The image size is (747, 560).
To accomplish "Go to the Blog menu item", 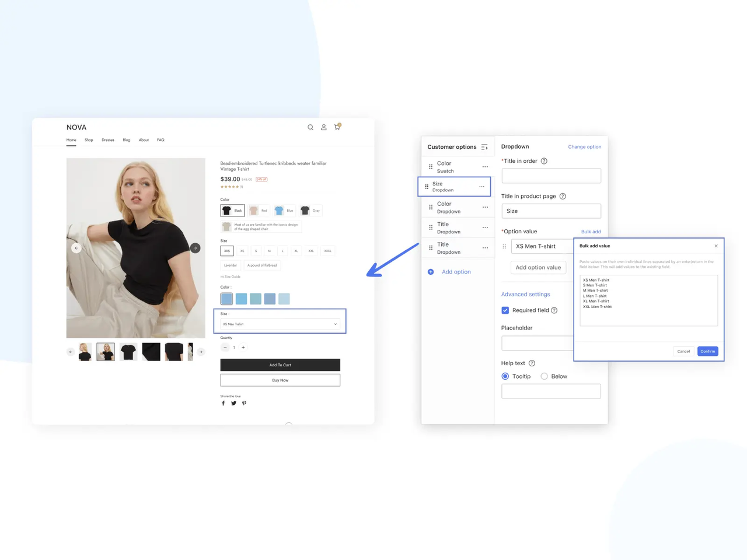I will point(127,140).
